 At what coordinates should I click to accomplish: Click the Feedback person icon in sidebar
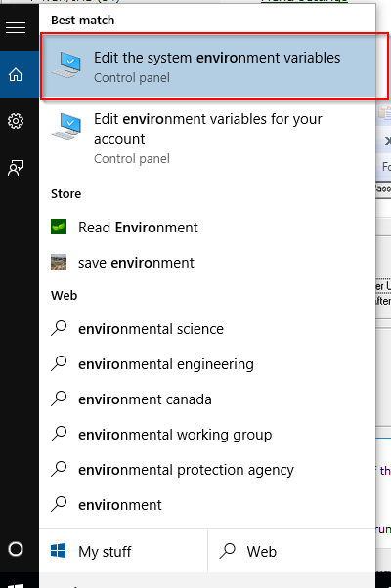[x=16, y=168]
